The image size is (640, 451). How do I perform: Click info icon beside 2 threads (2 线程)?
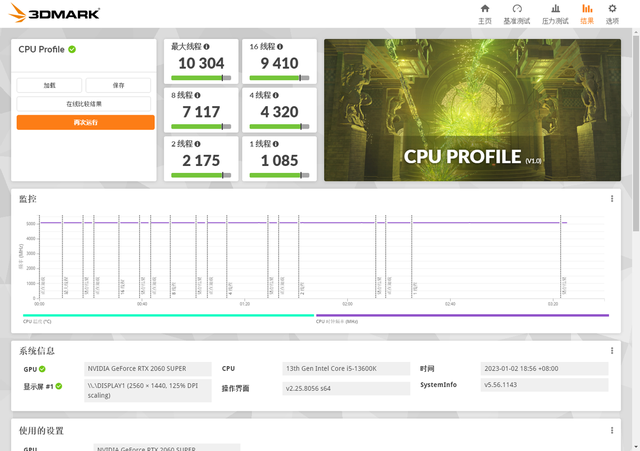pyautogui.click(x=198, y=144)
